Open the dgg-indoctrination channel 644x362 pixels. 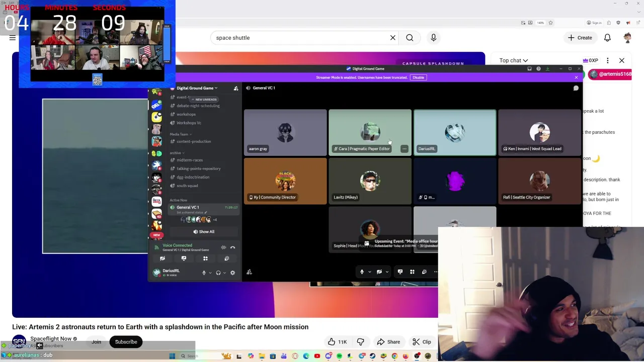(x=193, y=177)
